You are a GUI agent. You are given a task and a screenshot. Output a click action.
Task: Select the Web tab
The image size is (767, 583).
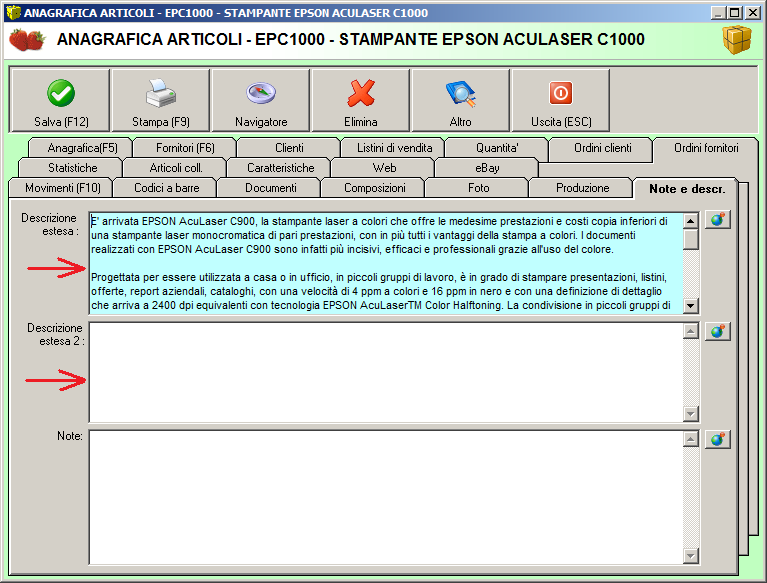pos(384,168)
